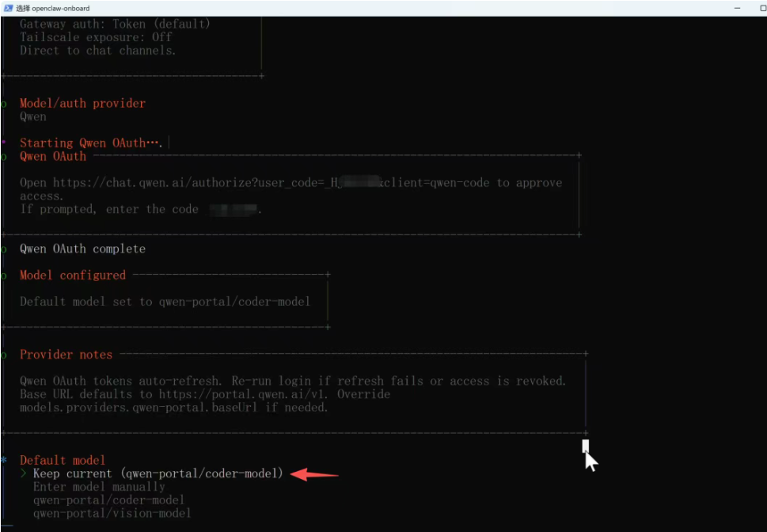
Task: Click the PowerShell icon in title bar
Action: click(x=8, y=8)
